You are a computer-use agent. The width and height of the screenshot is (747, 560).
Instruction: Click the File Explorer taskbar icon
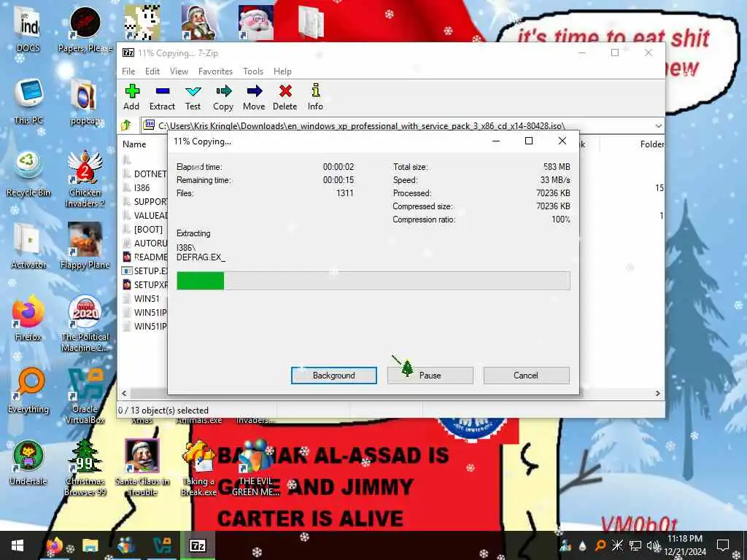tap(90, 545)
